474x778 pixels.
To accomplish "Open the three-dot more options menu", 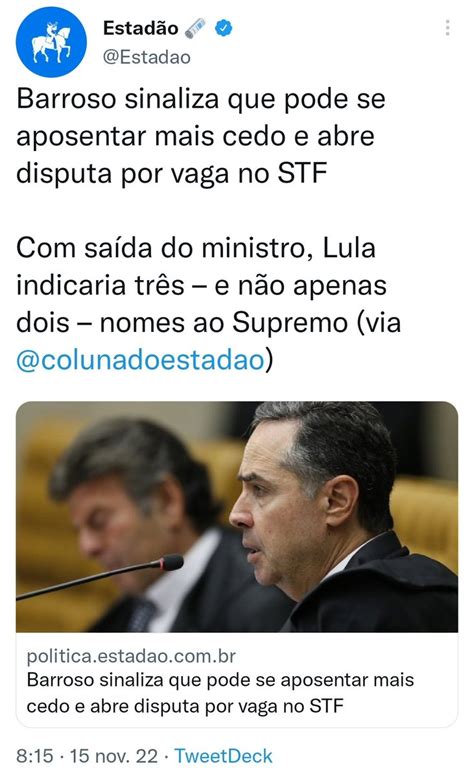I will (447, 28).
